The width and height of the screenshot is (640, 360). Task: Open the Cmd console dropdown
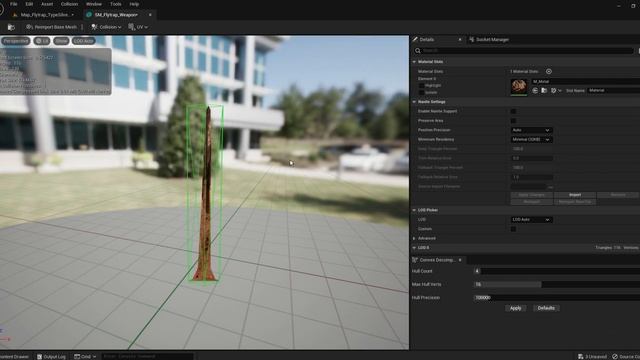point(85,357)
